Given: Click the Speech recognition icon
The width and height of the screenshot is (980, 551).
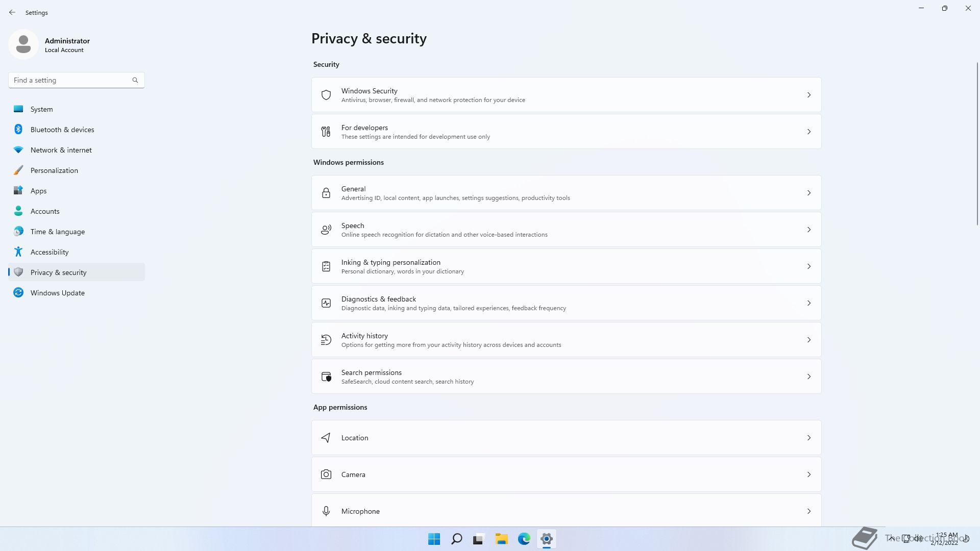Looking at the screenshot, I should click(326, 230).
